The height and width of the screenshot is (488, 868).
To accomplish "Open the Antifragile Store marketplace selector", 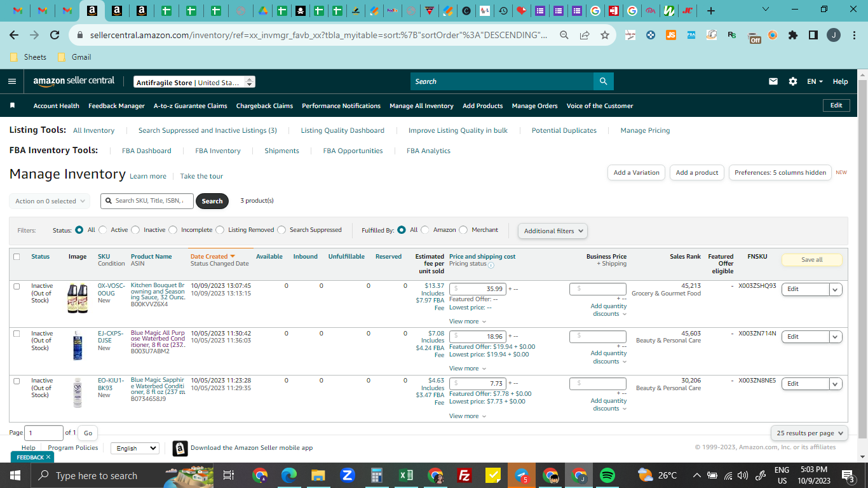I will [x=194, y=82].
